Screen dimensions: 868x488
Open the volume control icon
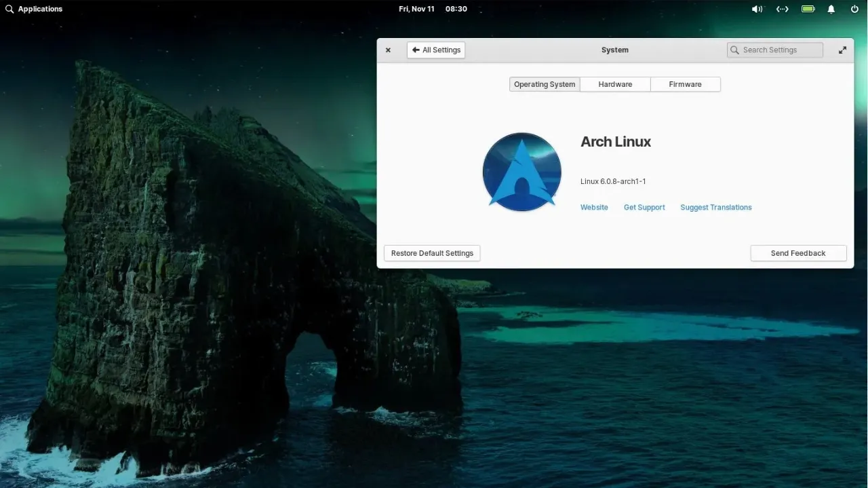tap(757, 9)
